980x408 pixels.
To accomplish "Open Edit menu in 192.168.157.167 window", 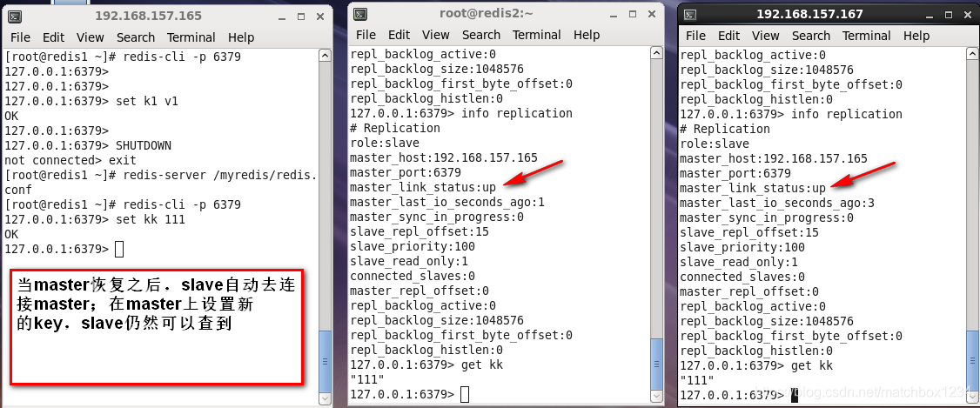I will [x=728, y=36].
